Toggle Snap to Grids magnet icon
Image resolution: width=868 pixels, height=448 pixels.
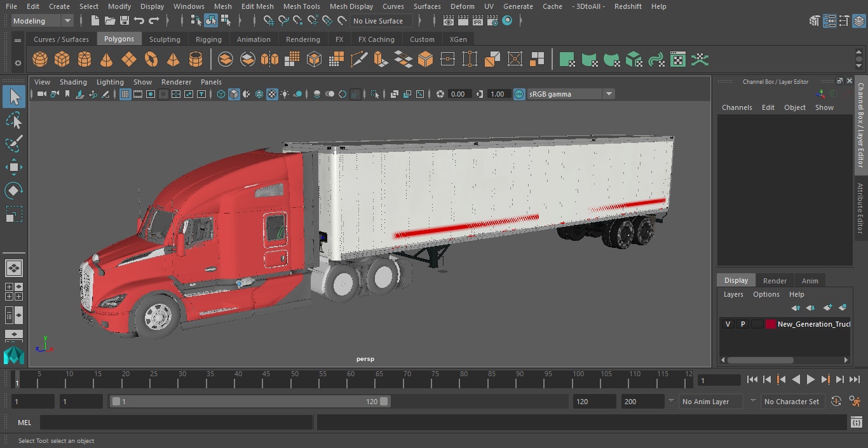(268, 21)
